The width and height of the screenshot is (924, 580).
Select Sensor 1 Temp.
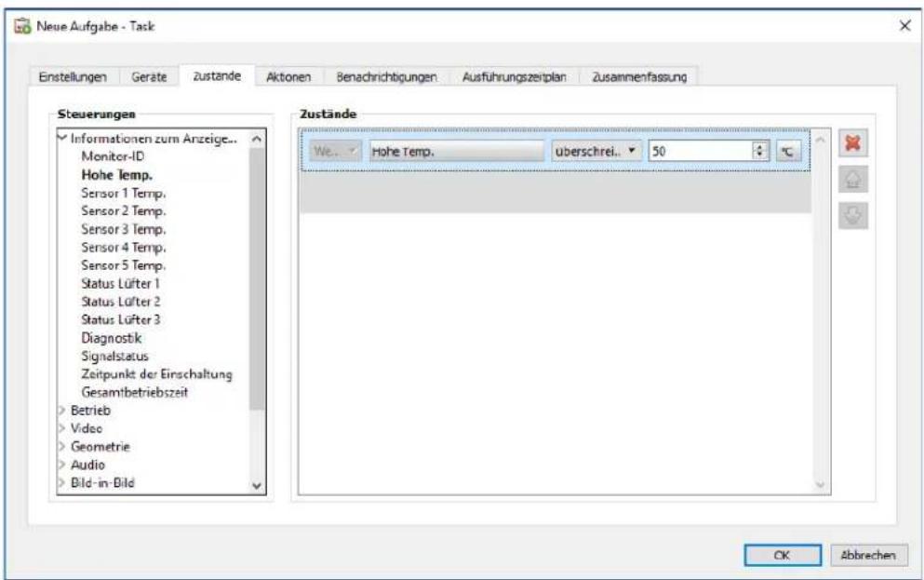click(x=124, y=193)
